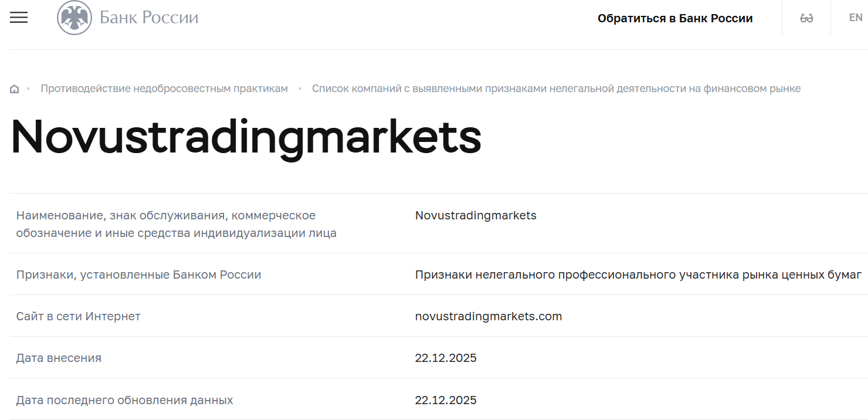Select the entry date 22.12.2025

click(446, 358)
